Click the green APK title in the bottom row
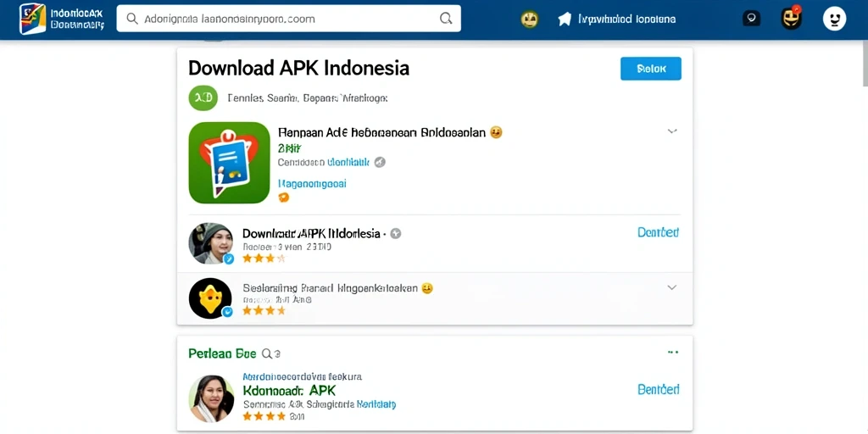 290,390
